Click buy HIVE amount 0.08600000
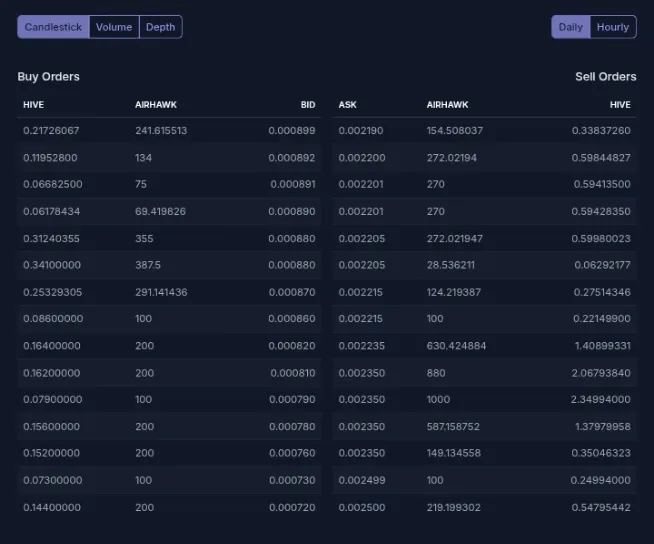654x544 pixels. (53, 319)
